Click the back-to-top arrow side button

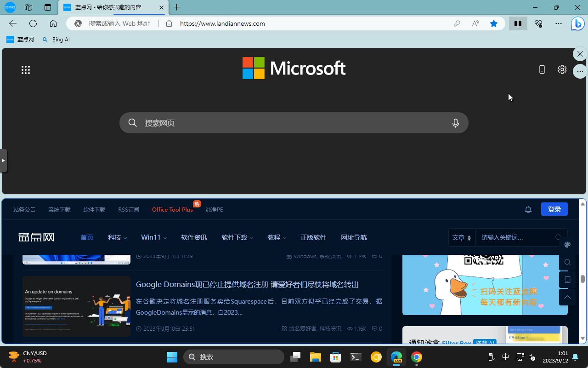click(x=567, y=297)
